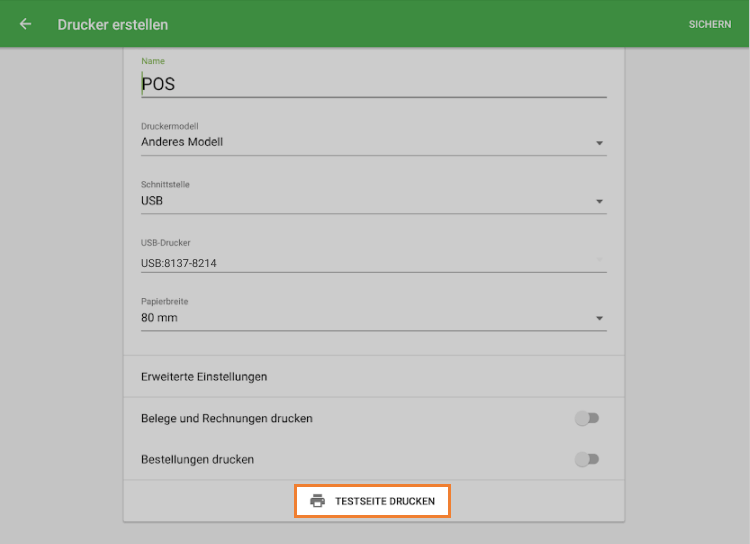Click the 'USB' interface value
The height and width of the screenshot is (544, 750).
(152, 201)
